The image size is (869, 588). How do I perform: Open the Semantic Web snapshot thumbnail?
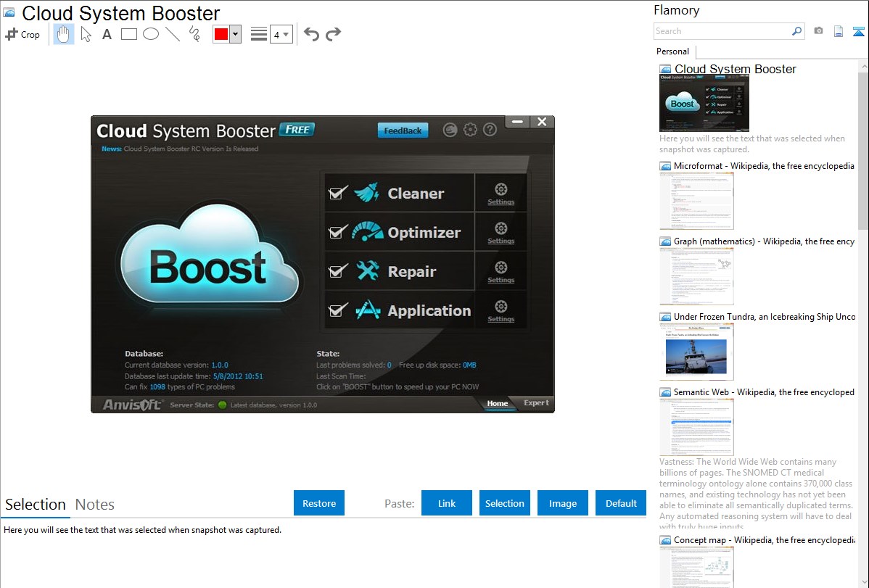(696, 427)
